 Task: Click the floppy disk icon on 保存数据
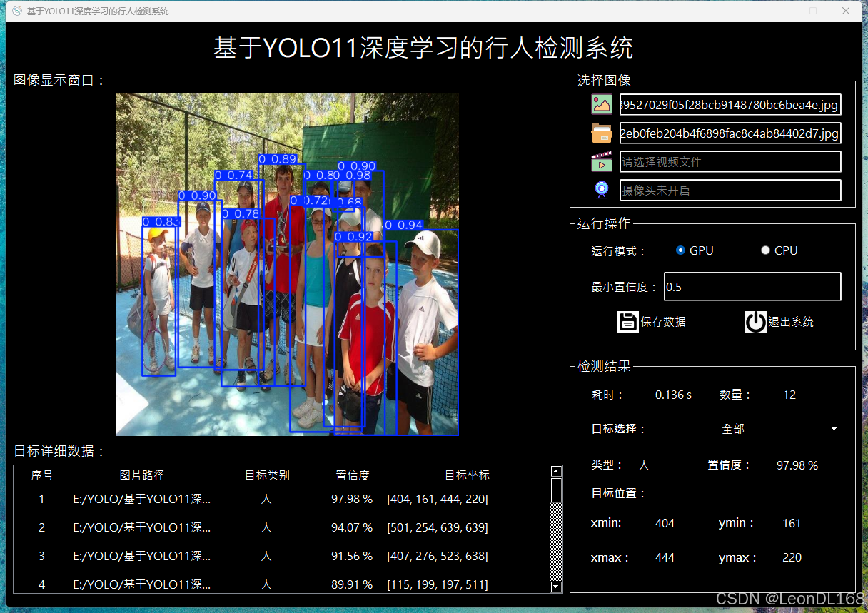point(627,321)
